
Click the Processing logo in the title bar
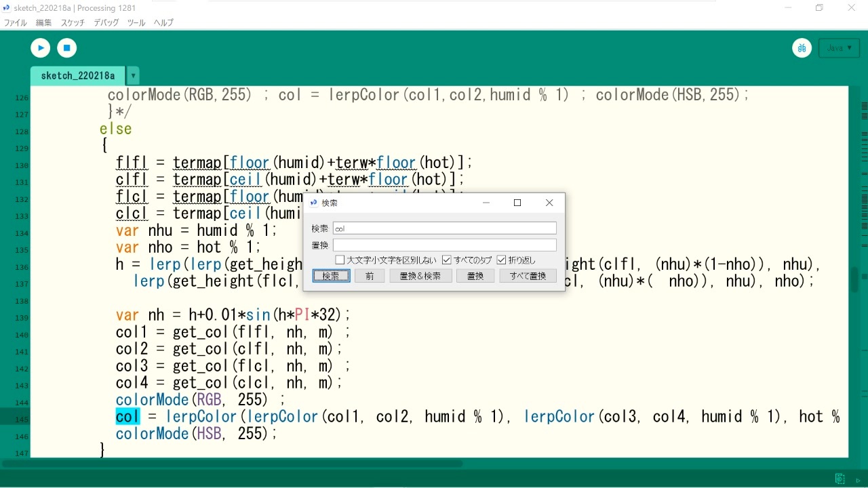point(7,8)
